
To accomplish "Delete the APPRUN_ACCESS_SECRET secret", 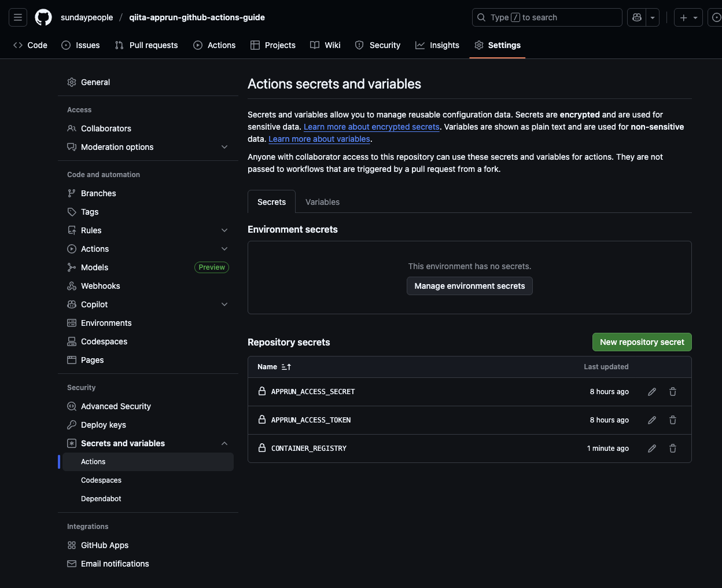I will [x=673, y=392].
